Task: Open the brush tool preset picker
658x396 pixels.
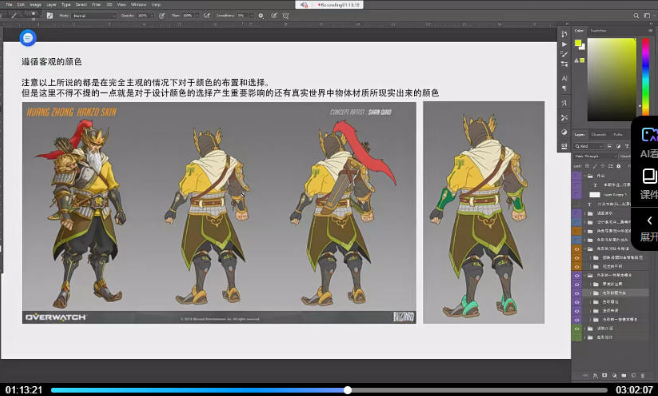Action: pos(15,16)
